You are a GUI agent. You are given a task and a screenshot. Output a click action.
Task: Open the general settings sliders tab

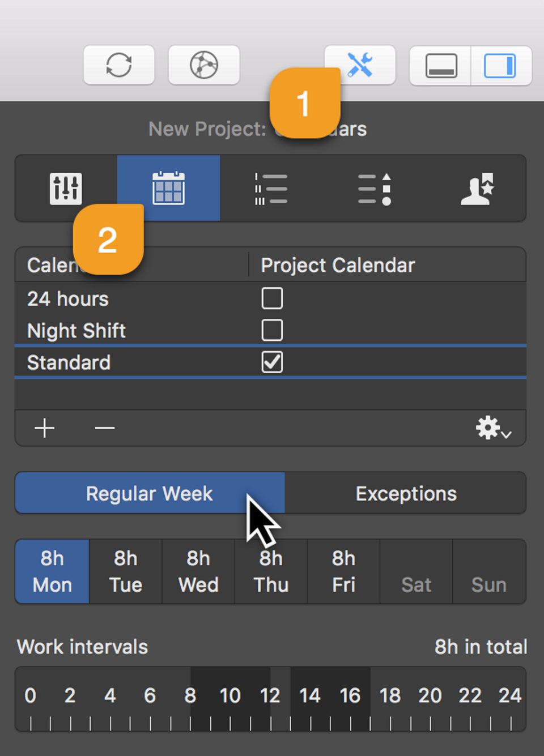66,189
